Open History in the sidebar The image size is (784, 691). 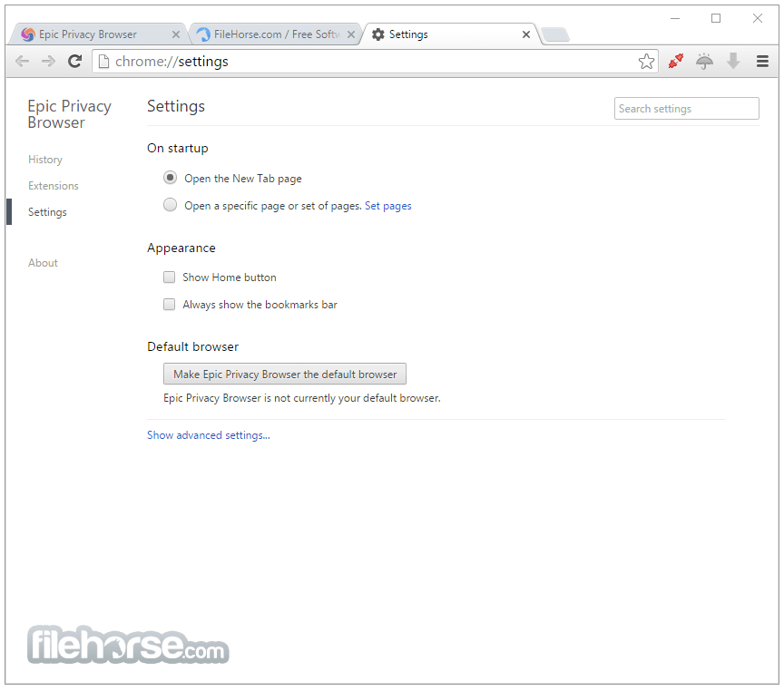point(45,160)
